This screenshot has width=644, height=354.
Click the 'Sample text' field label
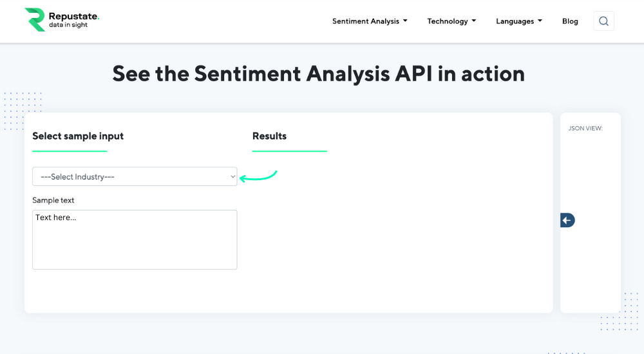point(53,200)
